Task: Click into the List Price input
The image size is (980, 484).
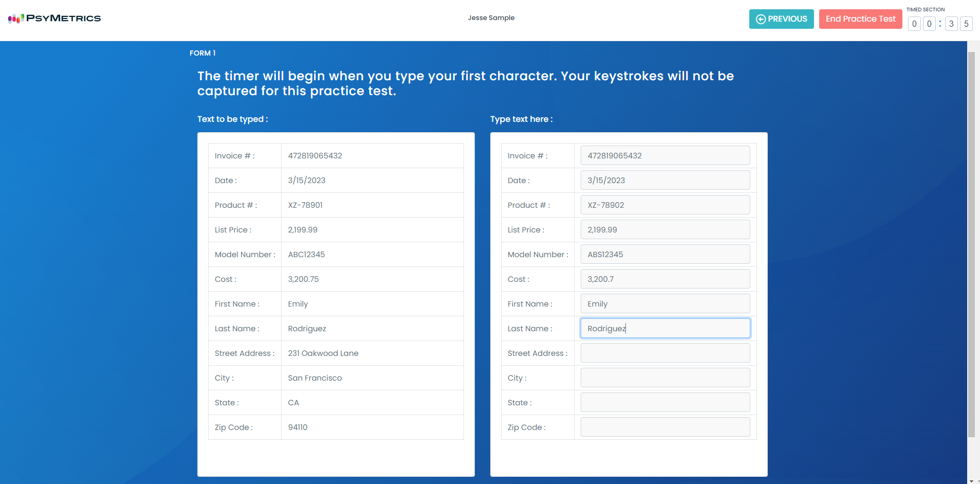Action: 665,230
